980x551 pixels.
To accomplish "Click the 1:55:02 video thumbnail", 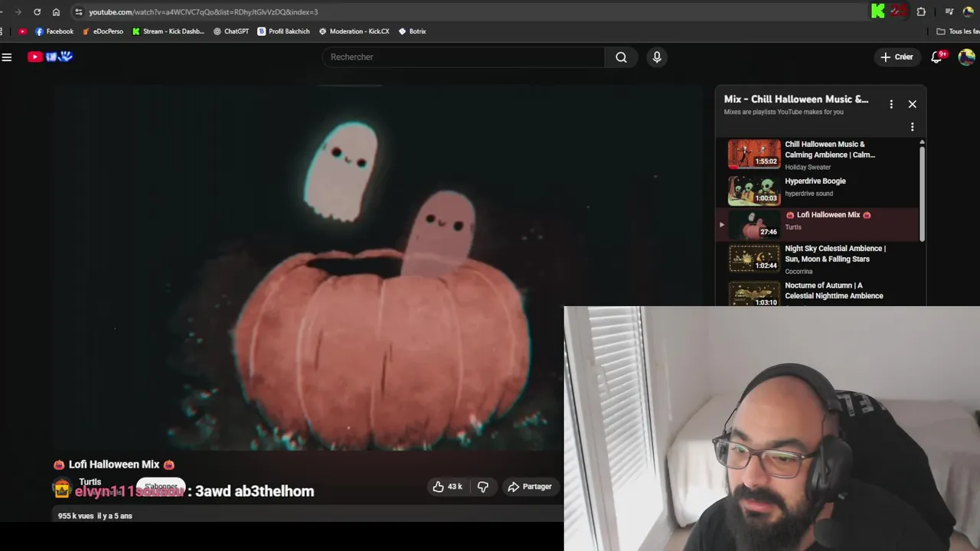I will pos(754,154).
